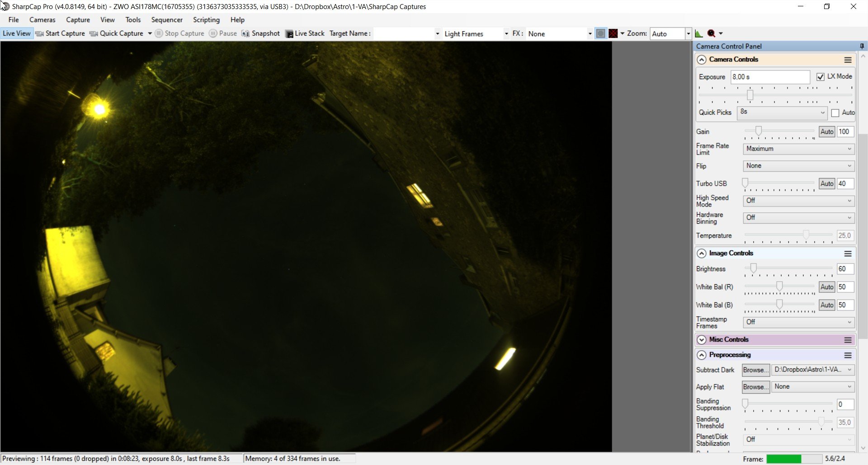Screen dimensions: 868x465
Task: Open the FX effects dropdown
Action: [559, 33]
